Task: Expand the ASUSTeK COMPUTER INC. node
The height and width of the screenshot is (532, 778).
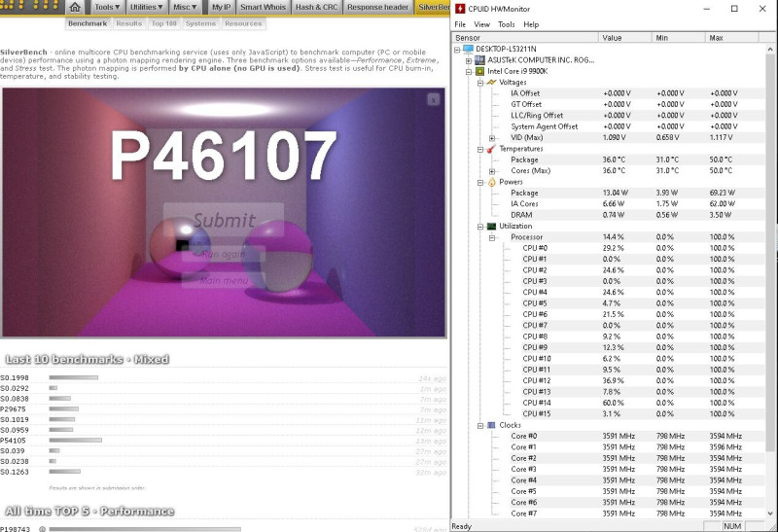Action: (469, 60)
